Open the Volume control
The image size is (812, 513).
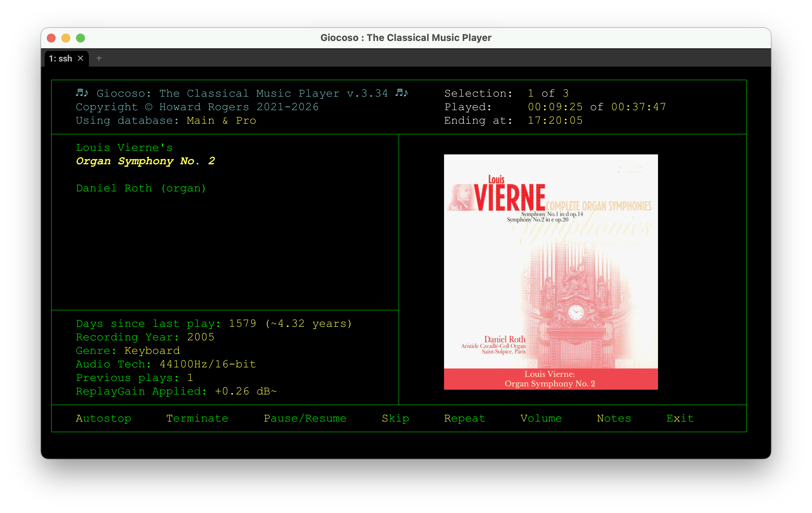coord(541,418)
